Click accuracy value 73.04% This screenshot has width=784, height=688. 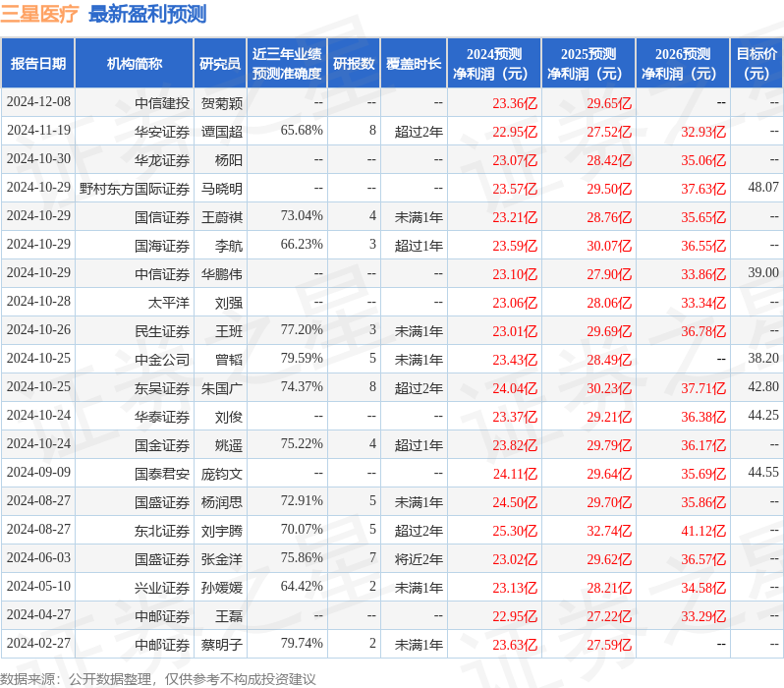[x=302, y=215]
